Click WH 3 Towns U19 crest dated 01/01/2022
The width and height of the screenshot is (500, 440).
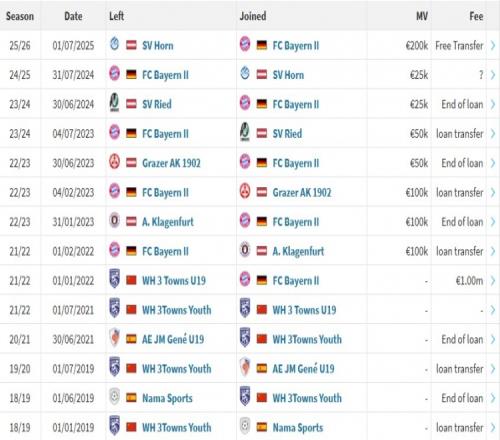point(114,279)
